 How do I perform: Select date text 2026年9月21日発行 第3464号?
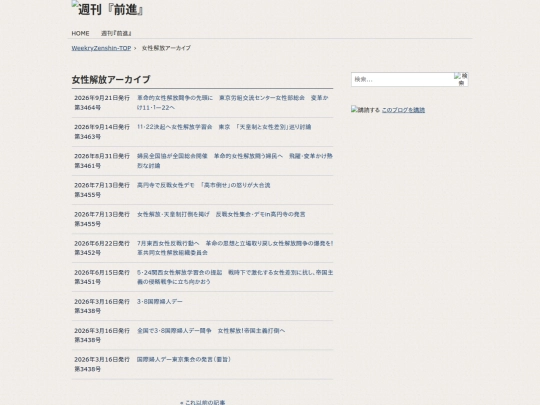[102, 103]
